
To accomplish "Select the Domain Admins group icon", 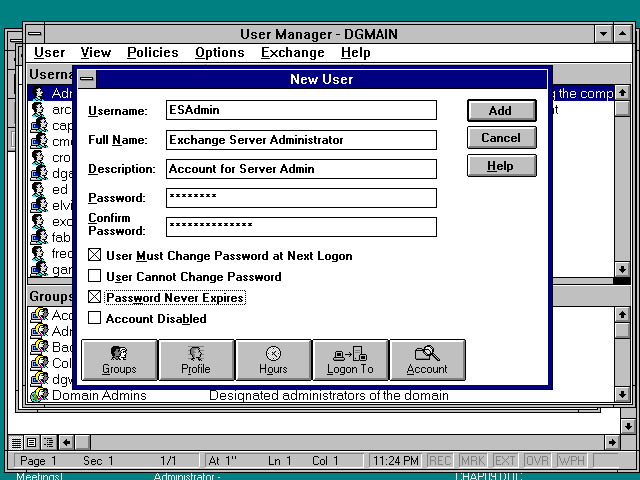I will (40, 395).
